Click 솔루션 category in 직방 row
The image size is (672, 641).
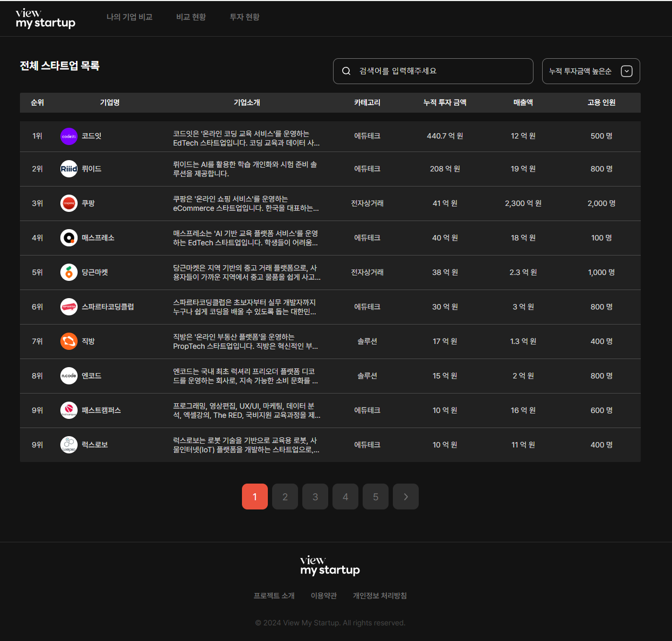[x=367, y=341]
